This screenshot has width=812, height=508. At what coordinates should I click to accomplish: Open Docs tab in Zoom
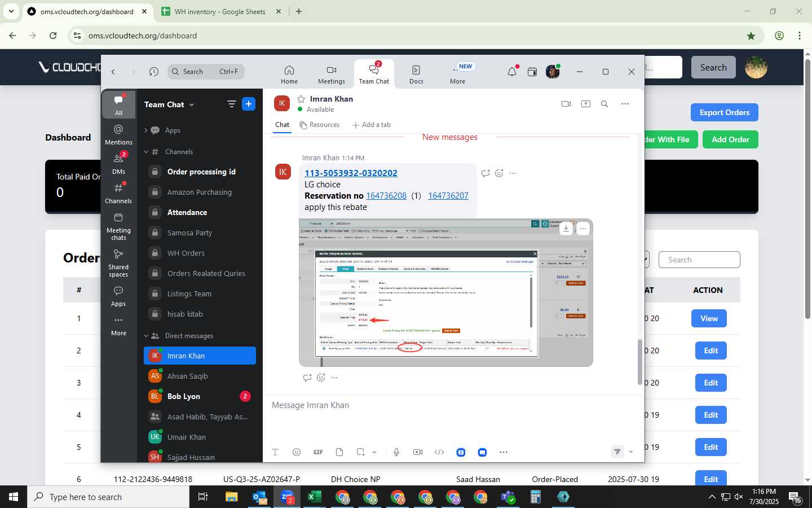pos(416,74)
